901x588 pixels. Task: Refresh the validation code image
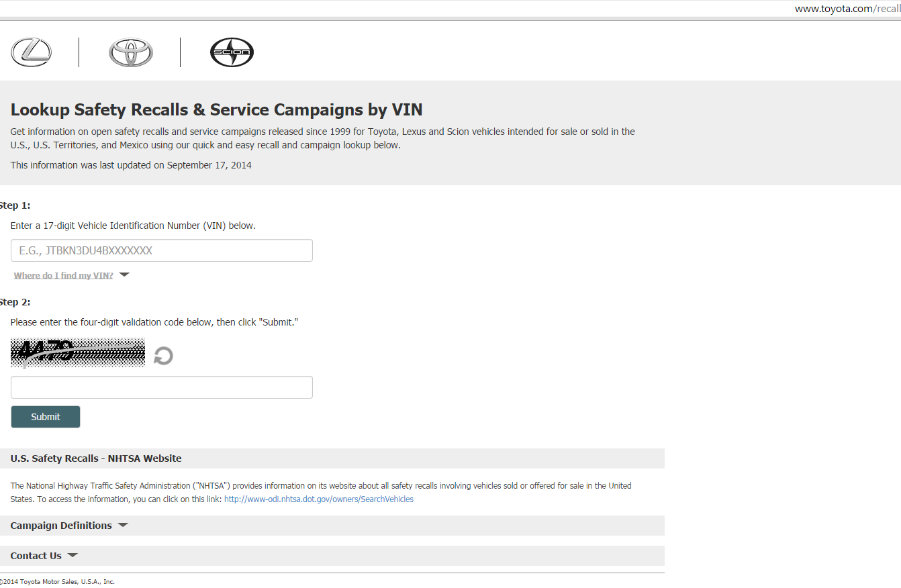(x=163, y=356)
